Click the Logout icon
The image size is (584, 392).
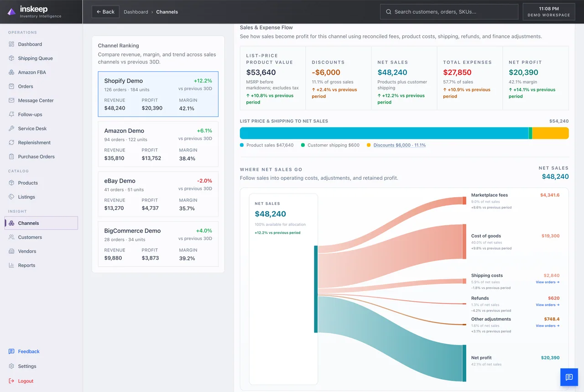point(11,381)
